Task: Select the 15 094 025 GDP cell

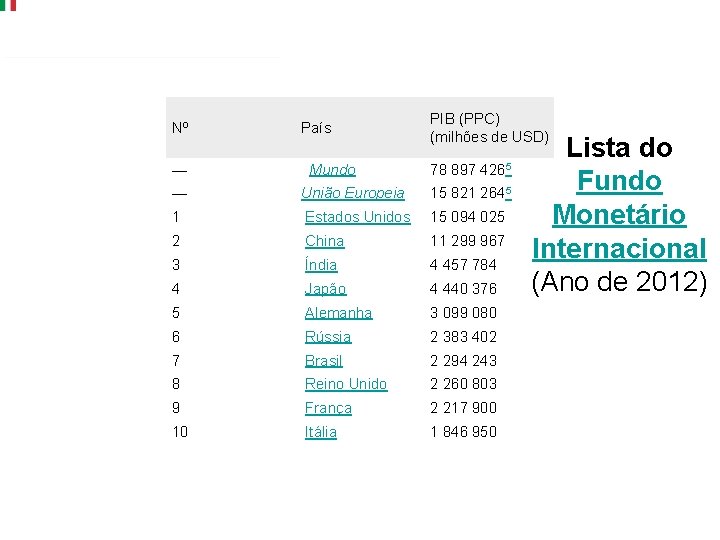Action: [x=467, y=217]
